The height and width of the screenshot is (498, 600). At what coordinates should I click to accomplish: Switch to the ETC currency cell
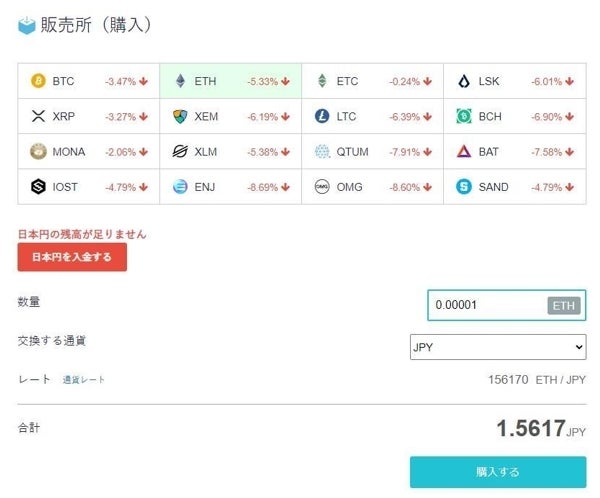tap(372, 81)
